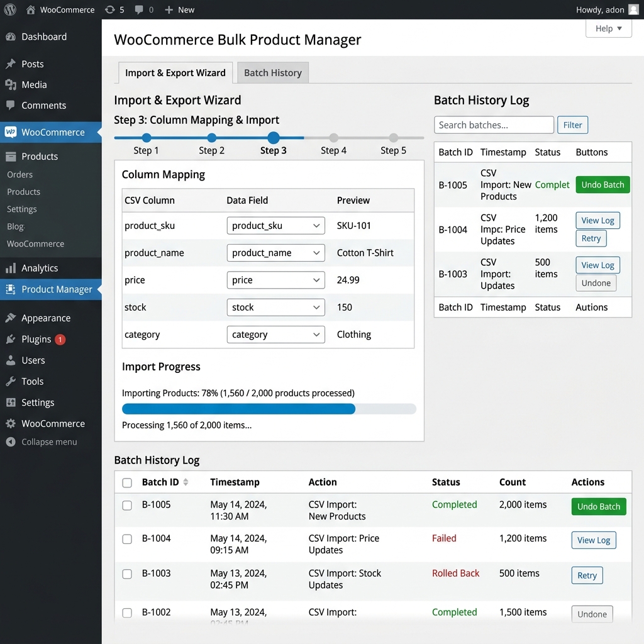Click the 'Rolled Back' status text
Viewport: 644px width, 644px height.
[455, 574]
